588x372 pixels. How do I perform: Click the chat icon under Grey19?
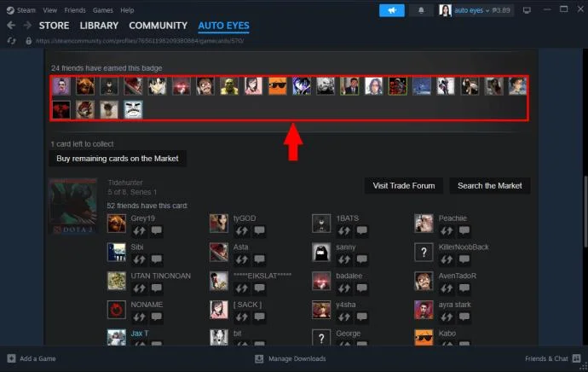tap(157, 230)
